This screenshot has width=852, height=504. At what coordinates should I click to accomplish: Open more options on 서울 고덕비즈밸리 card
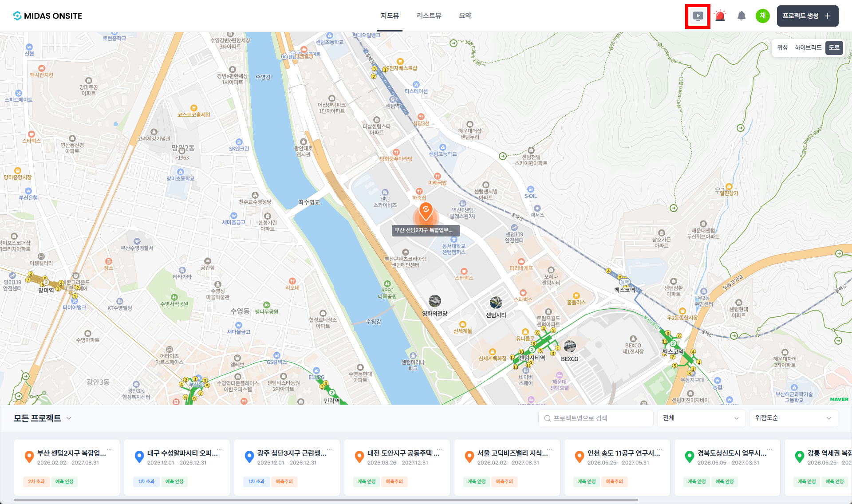pos(549,450)
